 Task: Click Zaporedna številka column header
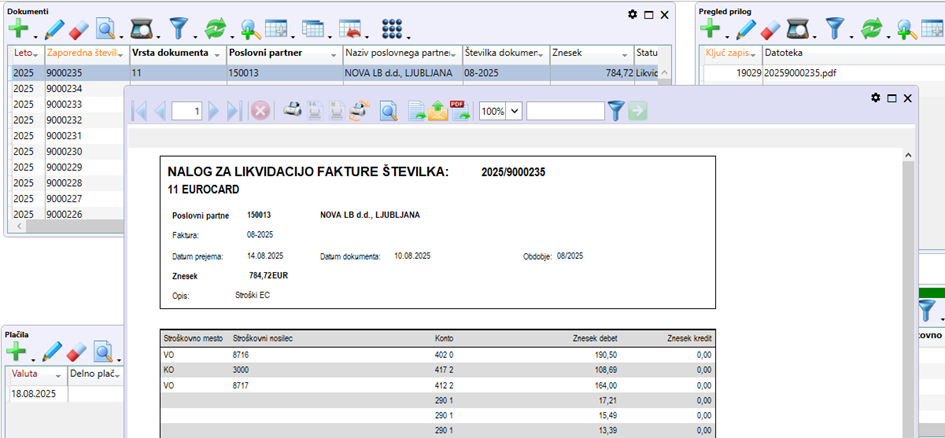tap(88, 53)
